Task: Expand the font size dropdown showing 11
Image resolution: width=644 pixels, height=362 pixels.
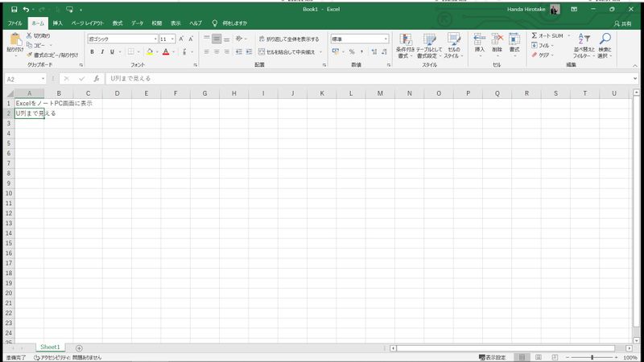Action: pos(172,39)
